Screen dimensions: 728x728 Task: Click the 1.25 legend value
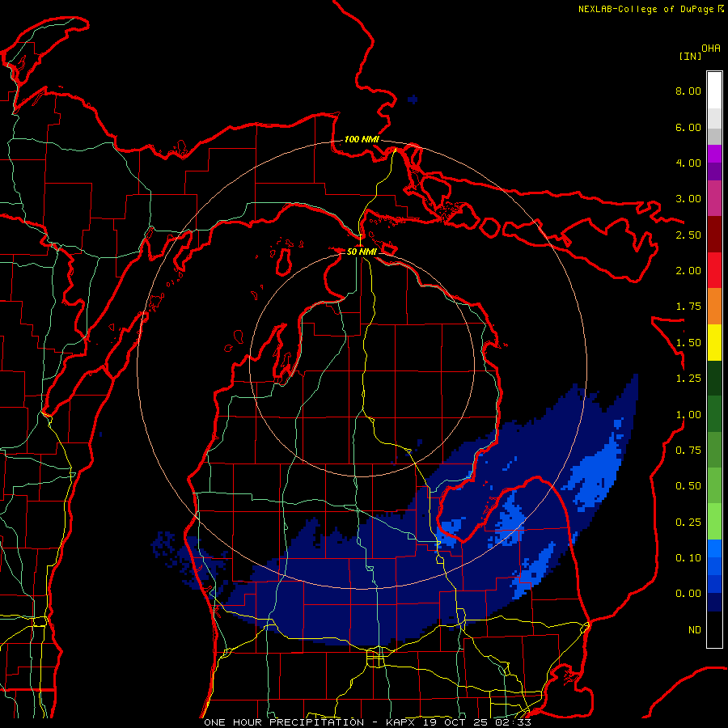click(x=688, y=379)
